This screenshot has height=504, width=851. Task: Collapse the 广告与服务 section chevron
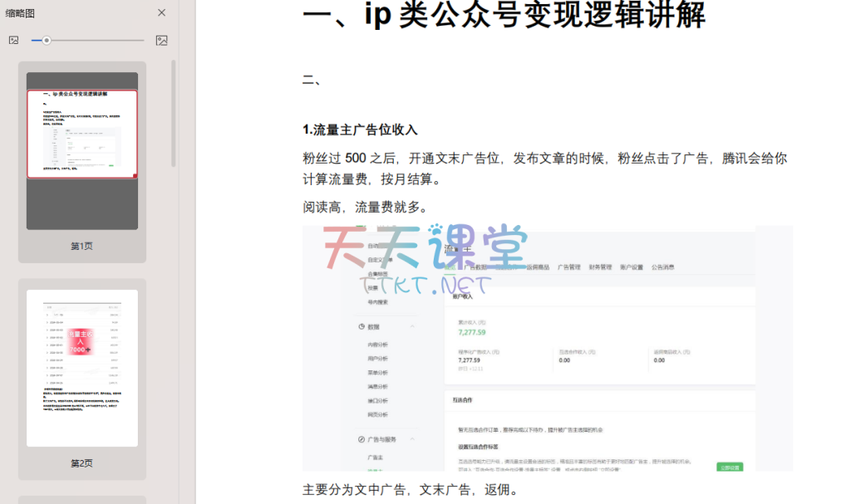(x=413, y=439)
